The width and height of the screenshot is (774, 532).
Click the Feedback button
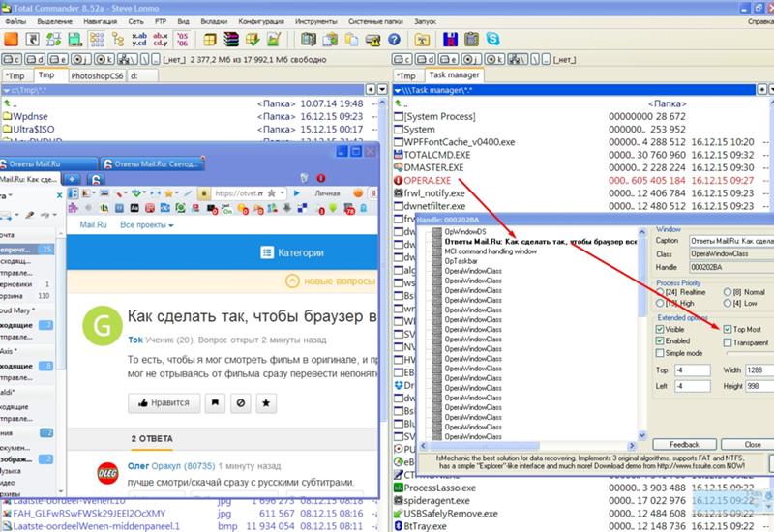684,445
